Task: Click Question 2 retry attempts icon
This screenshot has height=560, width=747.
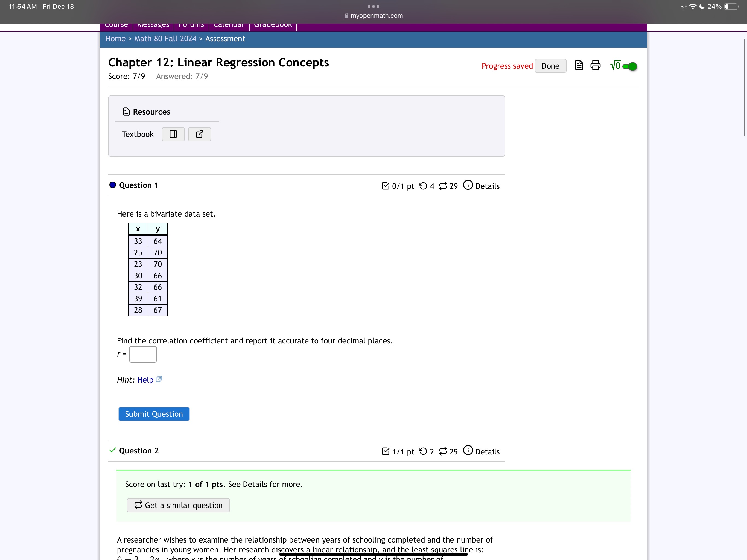Action: [x=423, y=451]
